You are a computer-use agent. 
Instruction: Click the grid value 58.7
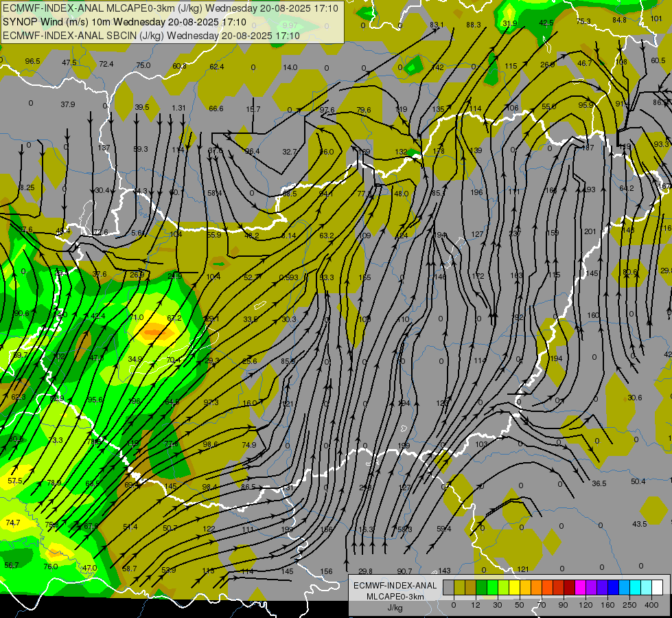130,569
